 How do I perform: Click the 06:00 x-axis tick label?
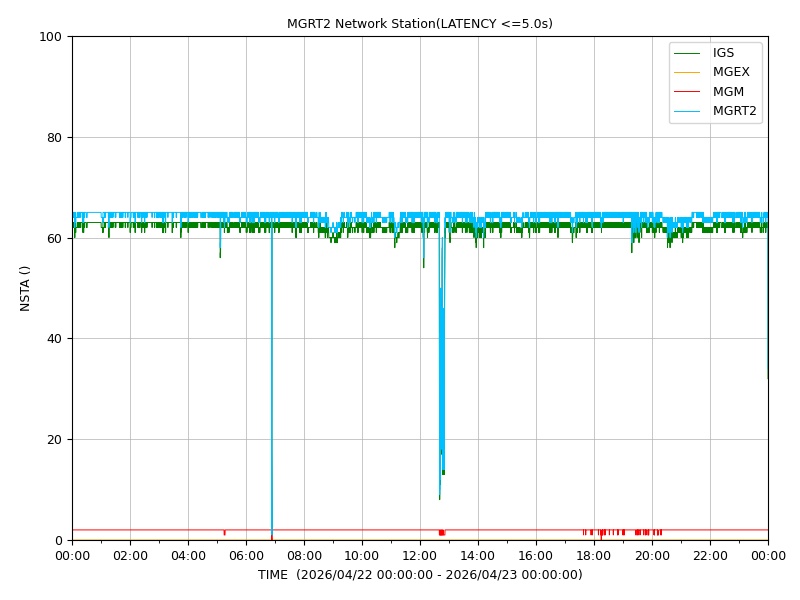(246, 556)
